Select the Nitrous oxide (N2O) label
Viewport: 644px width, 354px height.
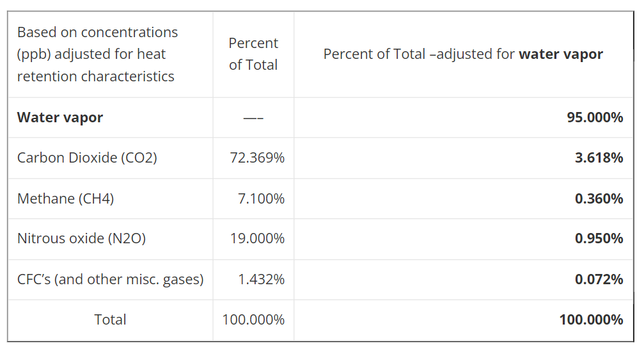point(81,239)
